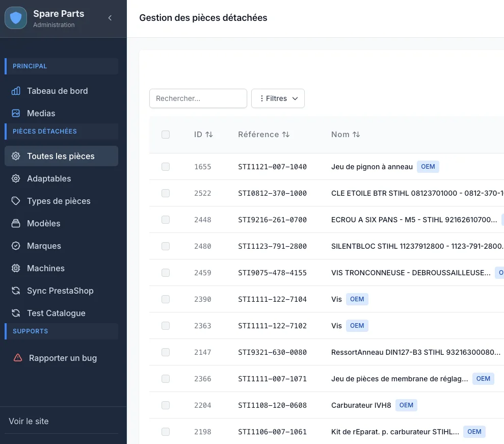
Task: Click the Voir le site link
Action: (x=28, y=421)
